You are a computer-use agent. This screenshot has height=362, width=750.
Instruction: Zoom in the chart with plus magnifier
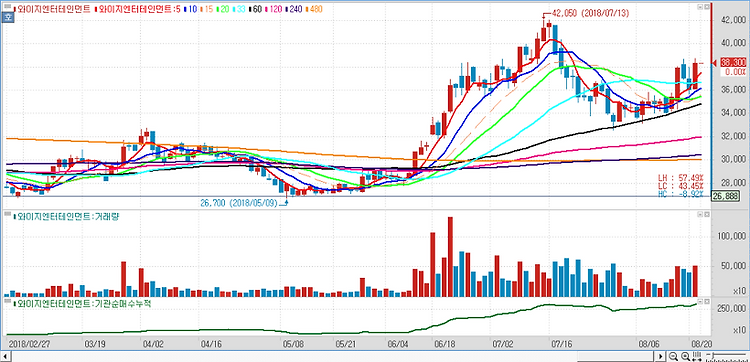(x=685, y=356)
